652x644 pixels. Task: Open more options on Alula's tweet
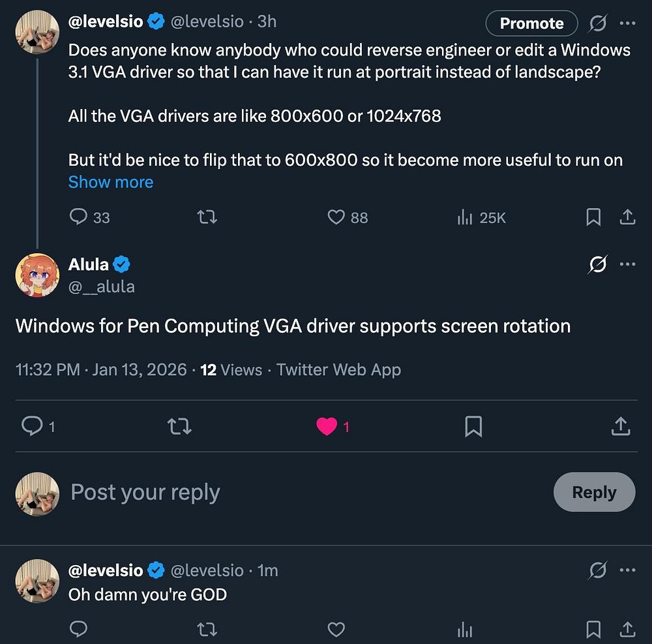(x=627, y=264)
